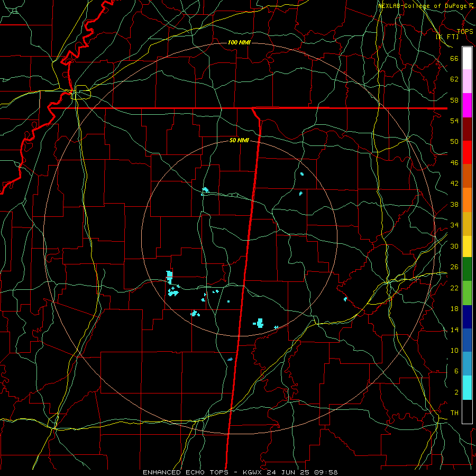Screen dimensions: 476x476
Task: Click the legend value 46
Action: tap(454, 163)
